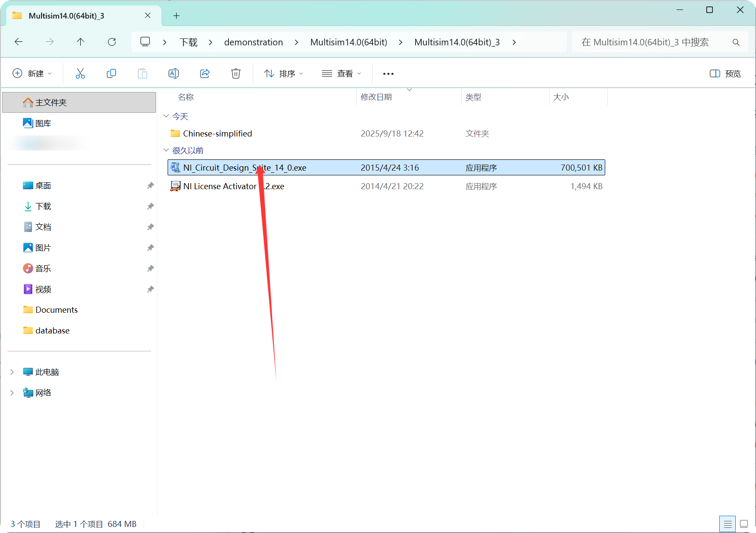Select the Multisim14.0(64bit)_3 tab

coord(84,16)
